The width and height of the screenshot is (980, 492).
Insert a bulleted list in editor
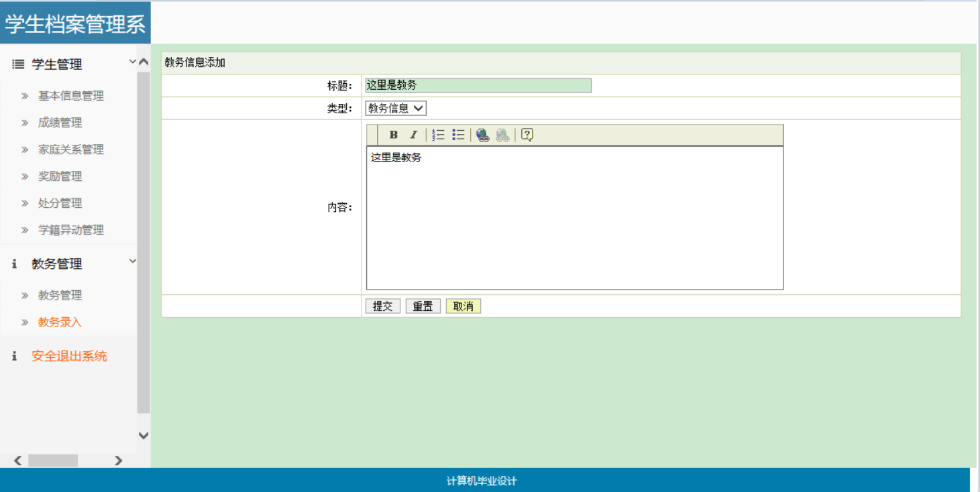(458, 135)
